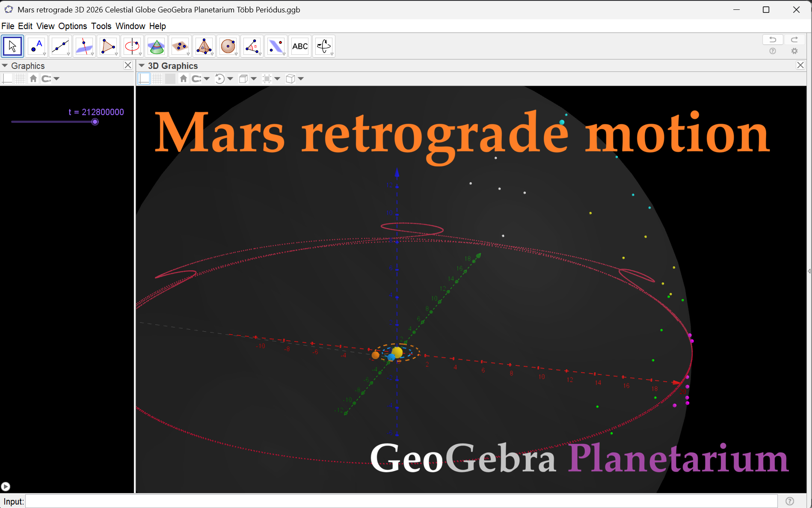This screenshot has width=812, height=508.
Task: Select the Line through two points tool
Action: pyautogui.click(x=60, y=46)
